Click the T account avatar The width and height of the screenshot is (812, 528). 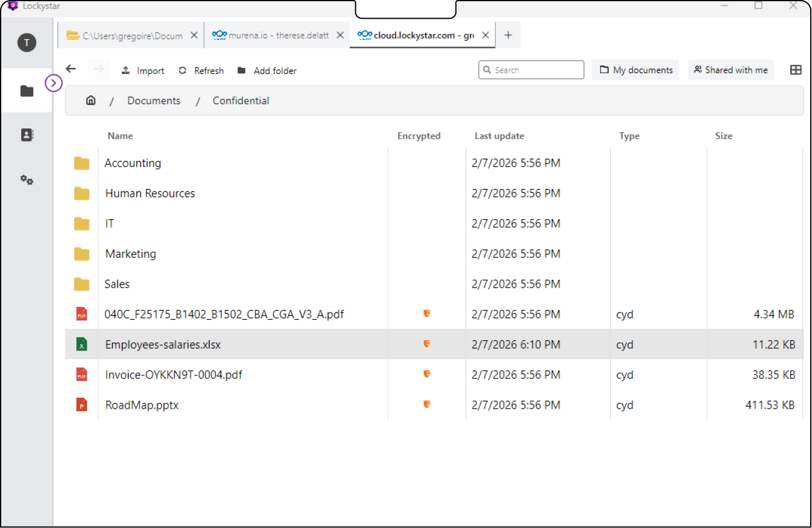[27, 42]
